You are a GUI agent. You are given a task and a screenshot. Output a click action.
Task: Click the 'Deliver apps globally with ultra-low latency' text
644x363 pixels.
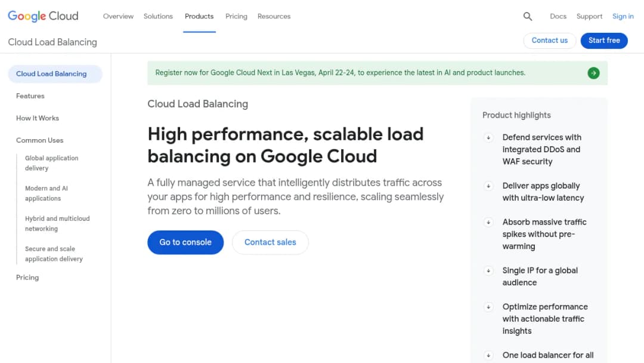coord(543,192)
